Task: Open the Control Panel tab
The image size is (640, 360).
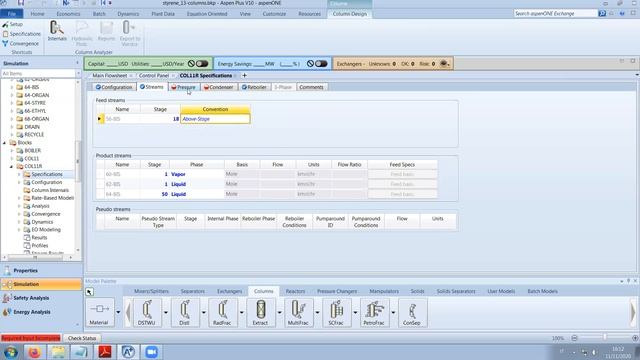Action: (x=153, y=76)
